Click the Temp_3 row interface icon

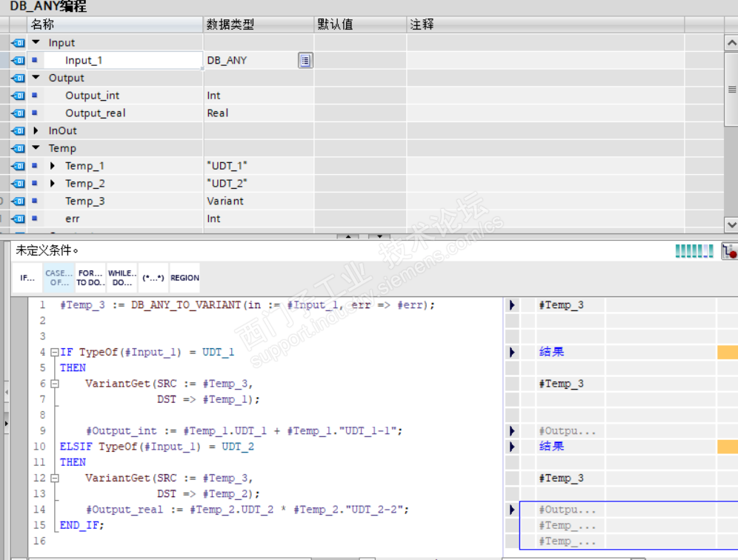[x=18, y=201]
